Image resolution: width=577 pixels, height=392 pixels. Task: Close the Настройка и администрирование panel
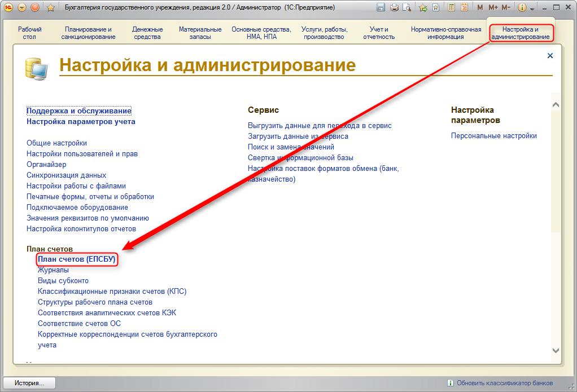coord(550,55)
